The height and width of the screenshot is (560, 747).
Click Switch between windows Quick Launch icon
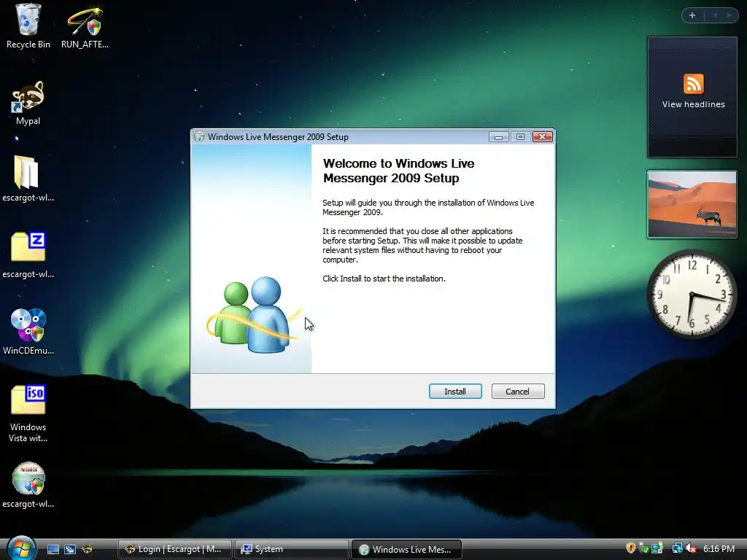point(70,549)
